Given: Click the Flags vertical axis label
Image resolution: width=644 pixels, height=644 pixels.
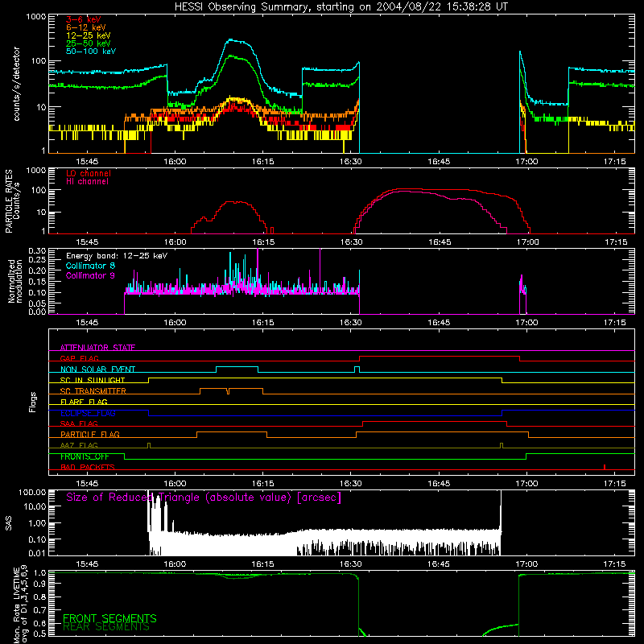Looking at the screenshot, I should pyautogui.click(x=33, y=402).
